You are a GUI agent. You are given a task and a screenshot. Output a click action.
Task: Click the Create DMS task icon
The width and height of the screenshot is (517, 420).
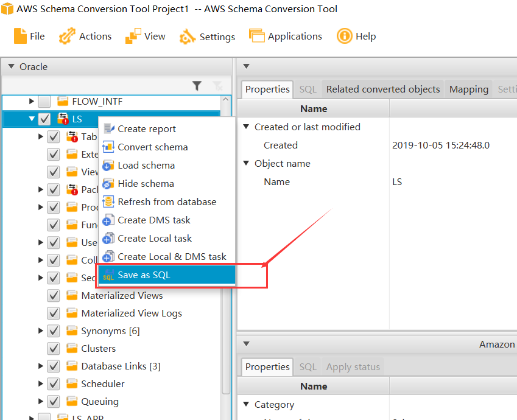point(108,220)
